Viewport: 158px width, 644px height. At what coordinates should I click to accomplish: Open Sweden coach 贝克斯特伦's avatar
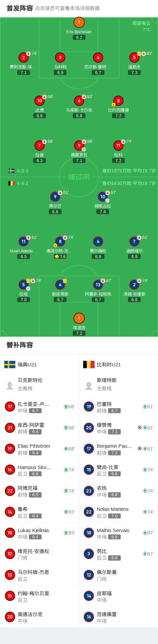pyautogui.click(x=10, y=385)
